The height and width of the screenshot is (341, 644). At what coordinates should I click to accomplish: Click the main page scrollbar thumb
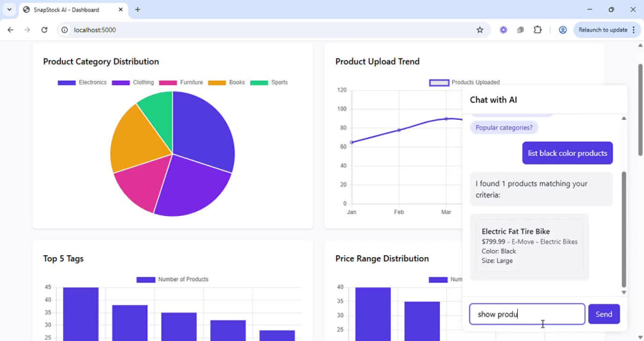tap(640, 110)
